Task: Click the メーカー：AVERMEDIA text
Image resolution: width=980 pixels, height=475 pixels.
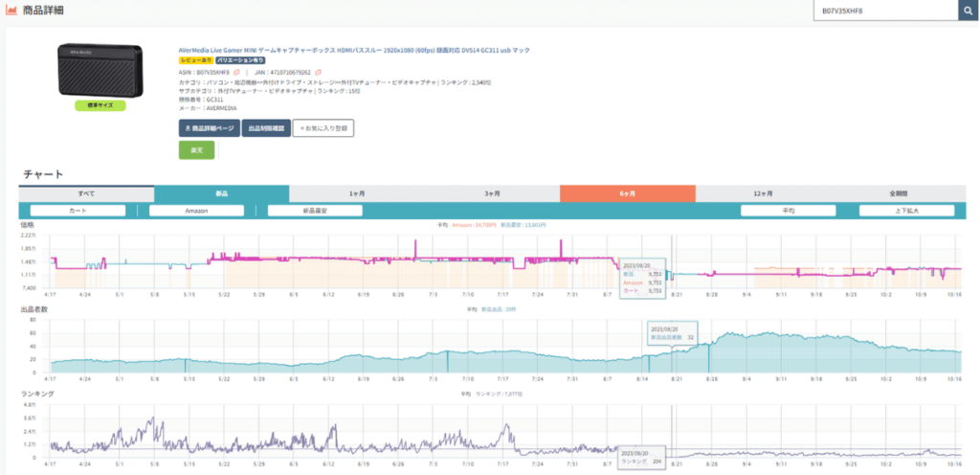Action: (x=208, y=108)
